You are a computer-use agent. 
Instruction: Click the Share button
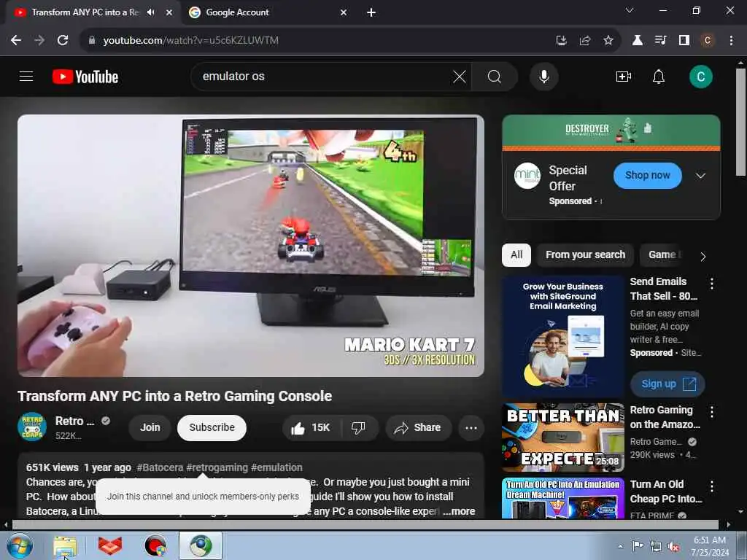(418, 427)
